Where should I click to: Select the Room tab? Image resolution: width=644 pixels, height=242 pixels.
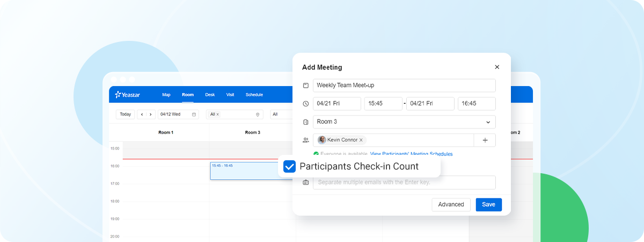[x=188, y=95]
